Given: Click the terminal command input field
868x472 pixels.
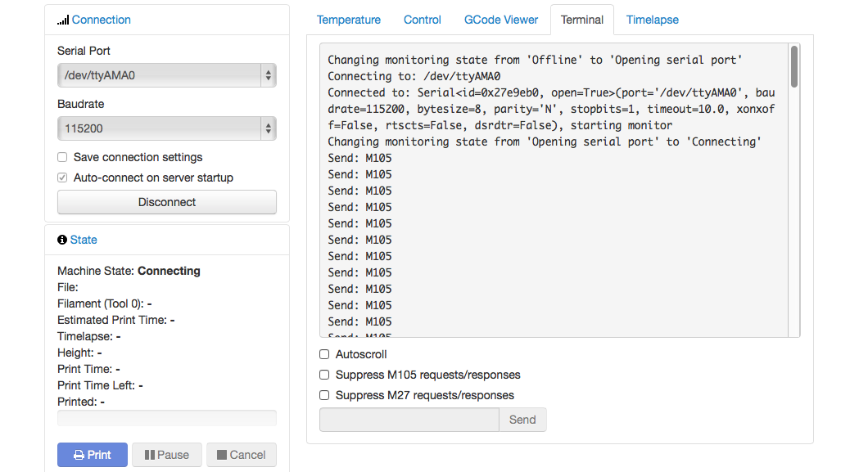Looking at the screenshot, I should tap(409, 419).
